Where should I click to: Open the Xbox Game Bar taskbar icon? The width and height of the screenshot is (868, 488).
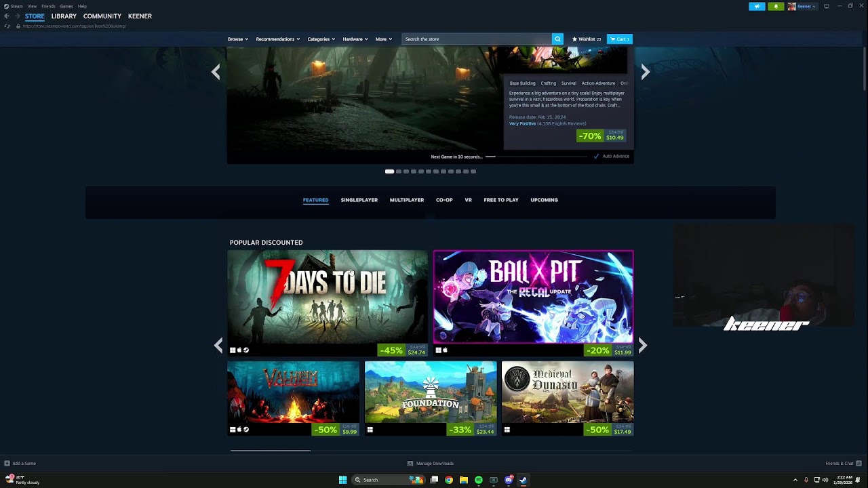point(494,480)
